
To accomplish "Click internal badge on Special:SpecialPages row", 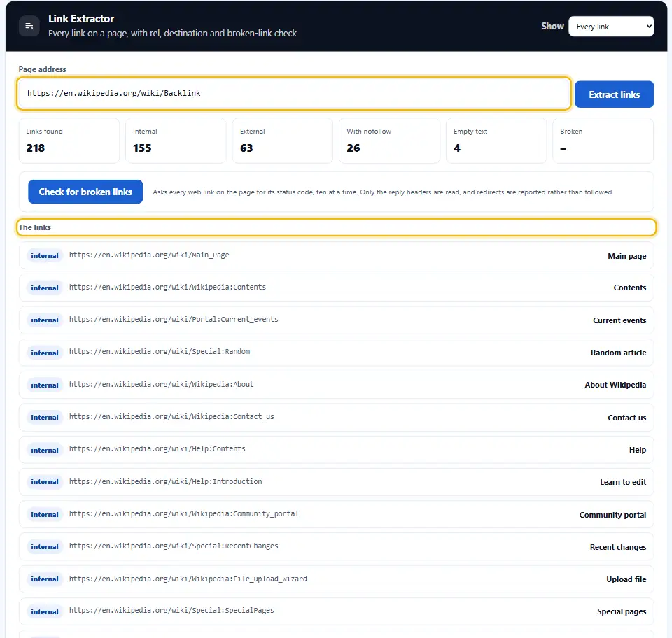I will (x=45, y=611).
